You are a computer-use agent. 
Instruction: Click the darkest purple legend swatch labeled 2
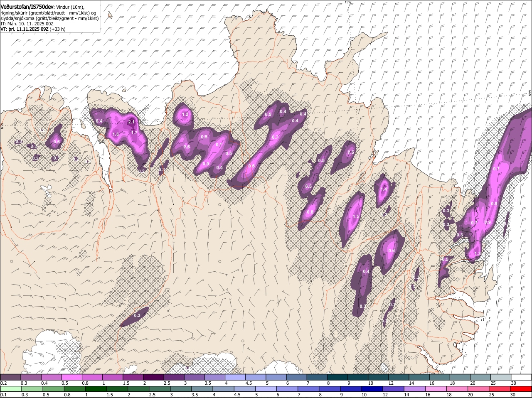pyautogui.click(x=153, y=377)
